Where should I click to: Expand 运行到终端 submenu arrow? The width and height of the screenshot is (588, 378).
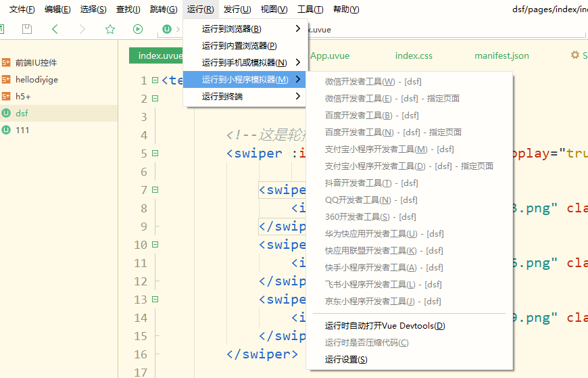(298, 96)
